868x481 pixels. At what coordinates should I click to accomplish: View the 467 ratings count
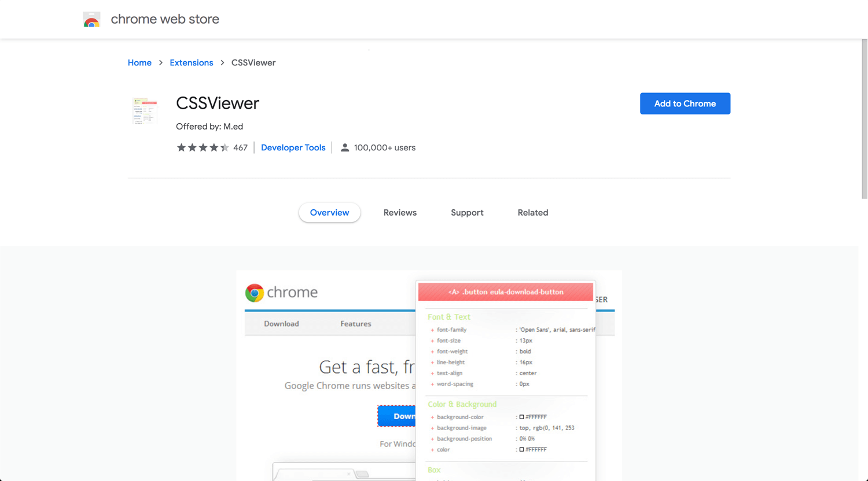[x=240, y=147]
